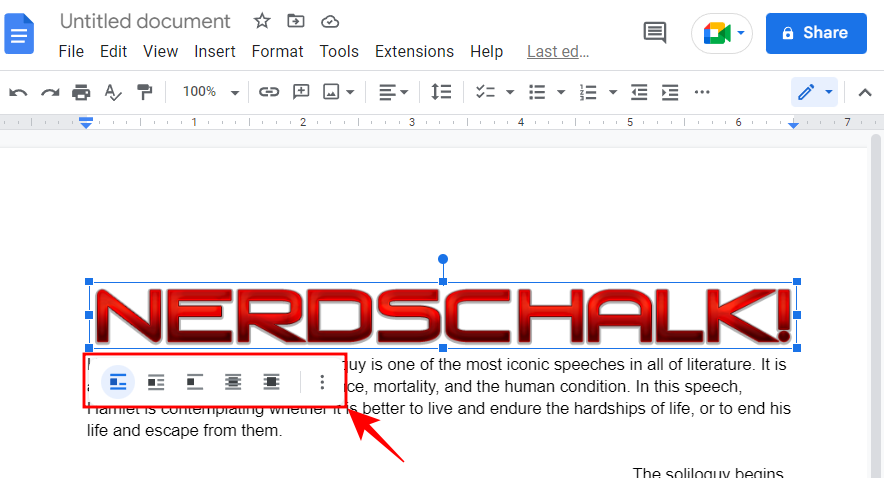Open the Insert menu

point(214,51)
